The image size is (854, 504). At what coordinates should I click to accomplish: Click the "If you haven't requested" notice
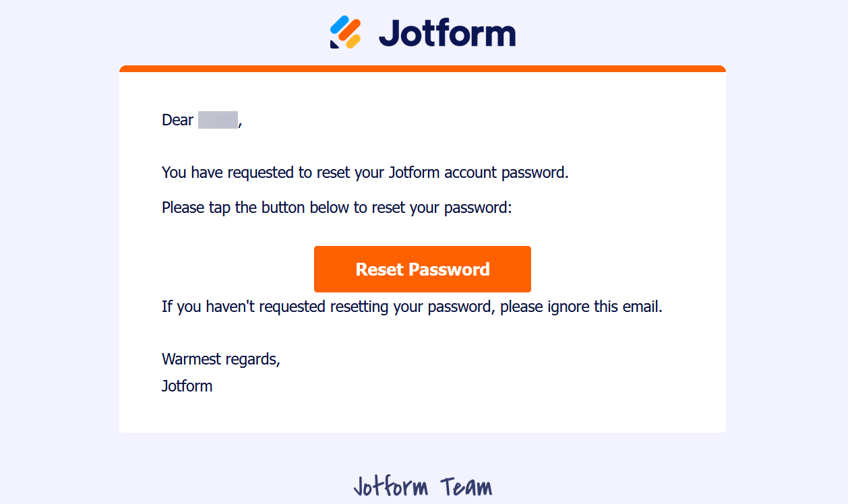point(412,307)
